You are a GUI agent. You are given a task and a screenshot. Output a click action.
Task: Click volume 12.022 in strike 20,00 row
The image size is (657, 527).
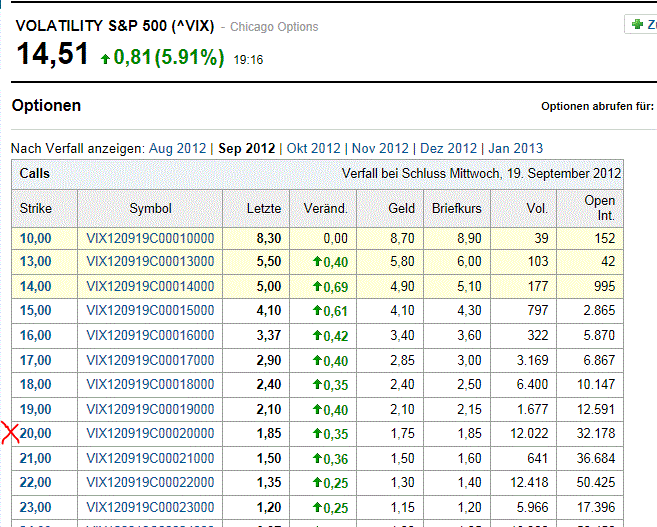click(529, 433)
